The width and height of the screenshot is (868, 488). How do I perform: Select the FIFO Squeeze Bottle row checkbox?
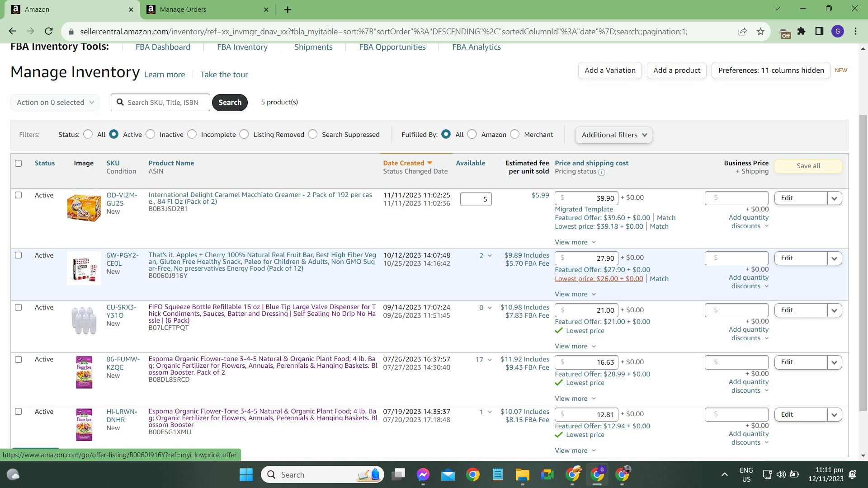coord(18,307)
